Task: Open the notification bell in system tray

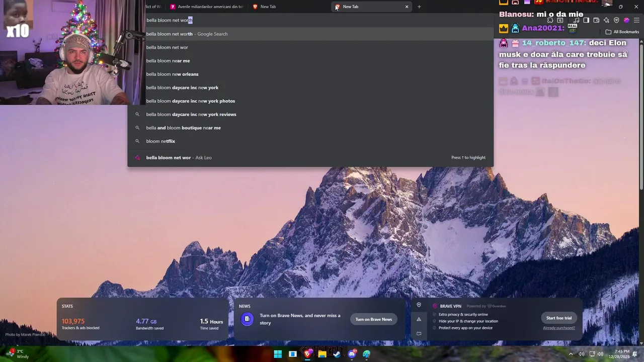Action: coord(635,354)
